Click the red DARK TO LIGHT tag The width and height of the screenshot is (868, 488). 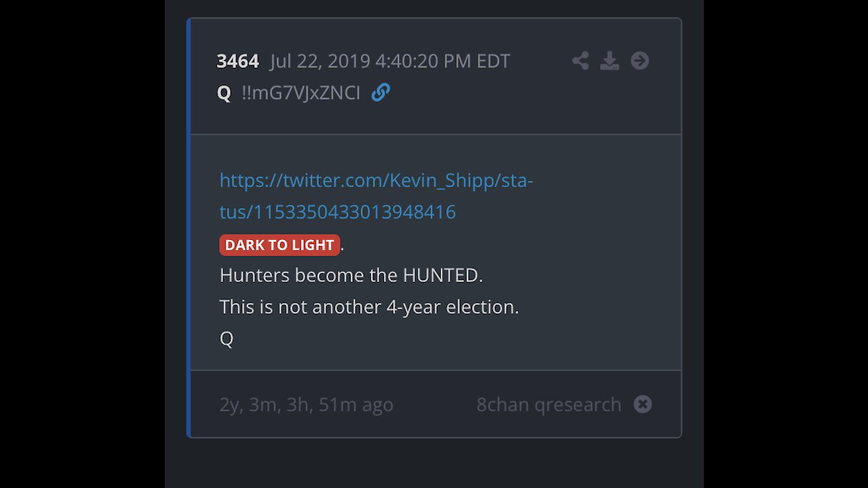[x=279, y=245]
